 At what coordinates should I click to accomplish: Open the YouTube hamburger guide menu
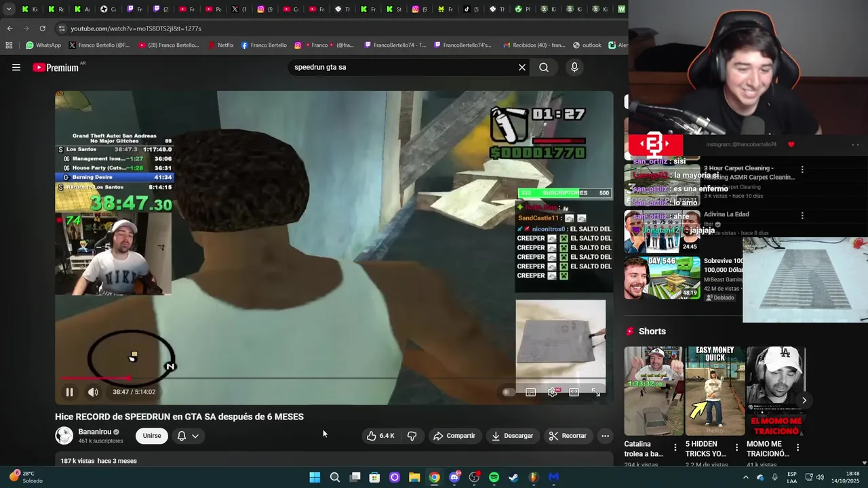[x=16, y=67]
